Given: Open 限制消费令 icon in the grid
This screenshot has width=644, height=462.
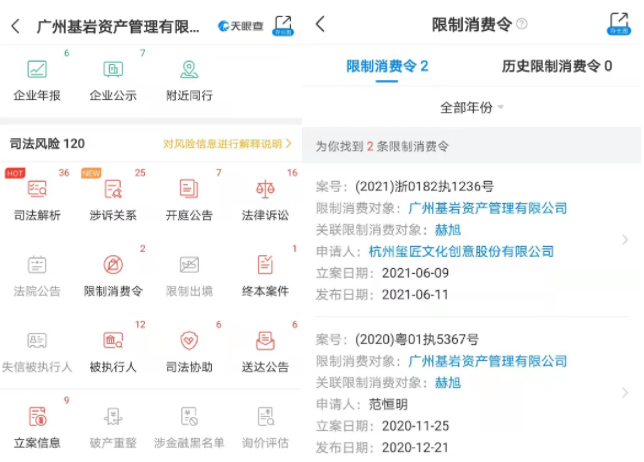Looking at the screenshot, I should [x=113, y=264].
